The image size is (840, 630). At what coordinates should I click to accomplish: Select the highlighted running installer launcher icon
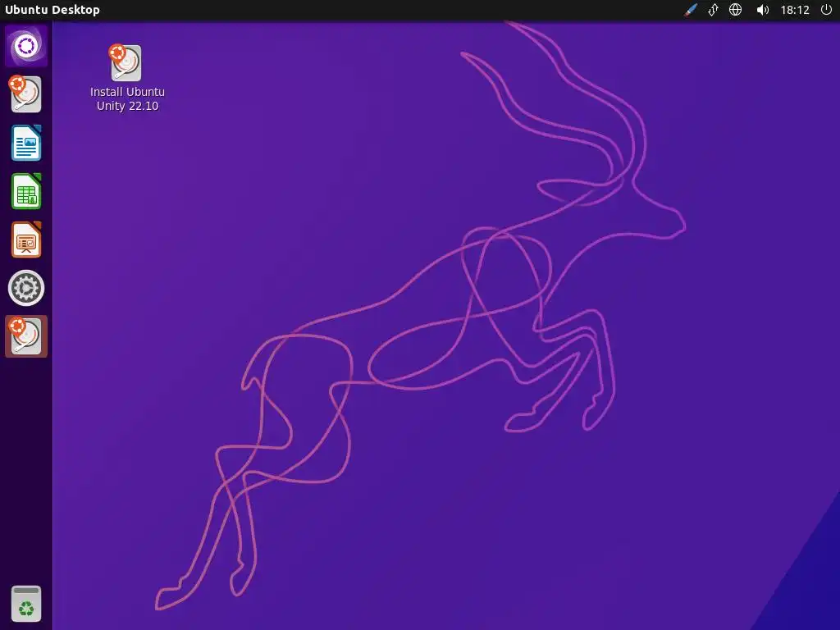point(26,336)
